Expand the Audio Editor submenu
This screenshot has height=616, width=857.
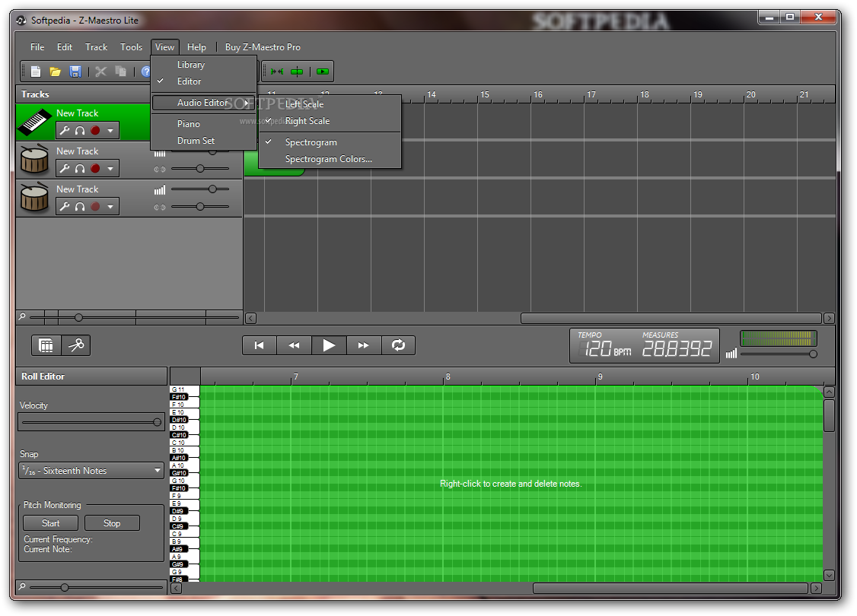point(203,103)
